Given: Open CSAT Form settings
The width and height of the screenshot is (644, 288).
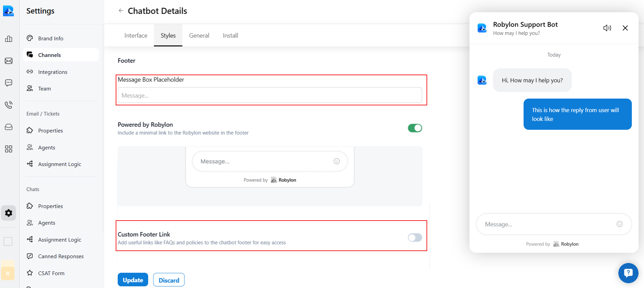Looking at the screenshot, I should (x=61, y=273).
